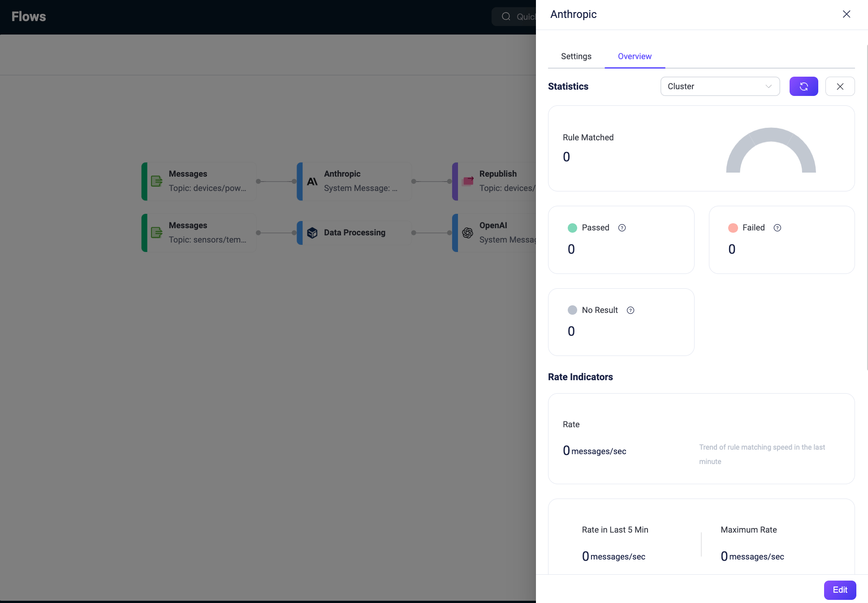Screen dimensions: 868x603
Task: Click the Republish node icon
Action: pyautogui.click(x=468, y=181)
